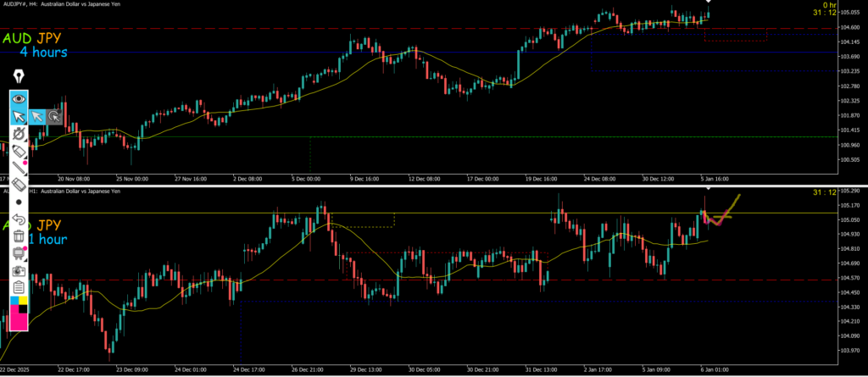
Task: Select the cursor with spotlight circle tool
Action: pos(54,116)
